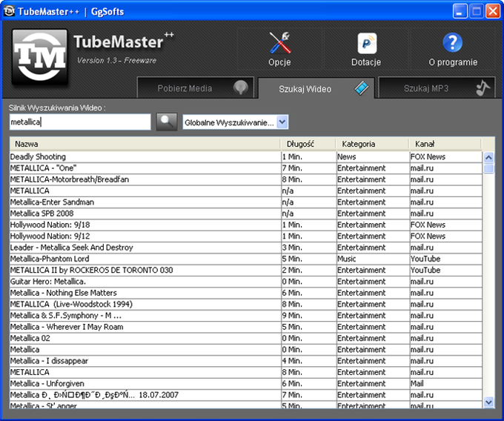Select Hollywood Nation: 9/18 row
504x421 pixels.
pos(246,225)
